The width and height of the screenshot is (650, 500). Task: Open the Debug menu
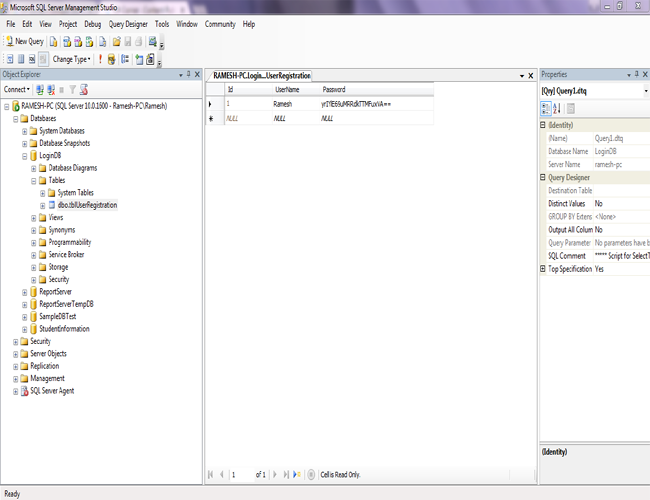pos(93,24)
